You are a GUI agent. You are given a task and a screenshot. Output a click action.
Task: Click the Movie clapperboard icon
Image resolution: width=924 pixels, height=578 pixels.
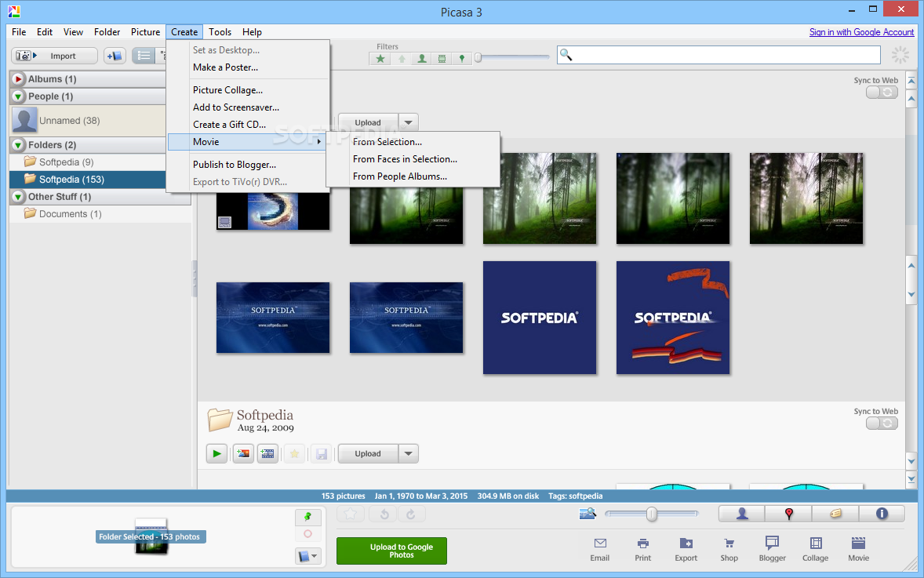pyautogui.click(x=859, y=549)
